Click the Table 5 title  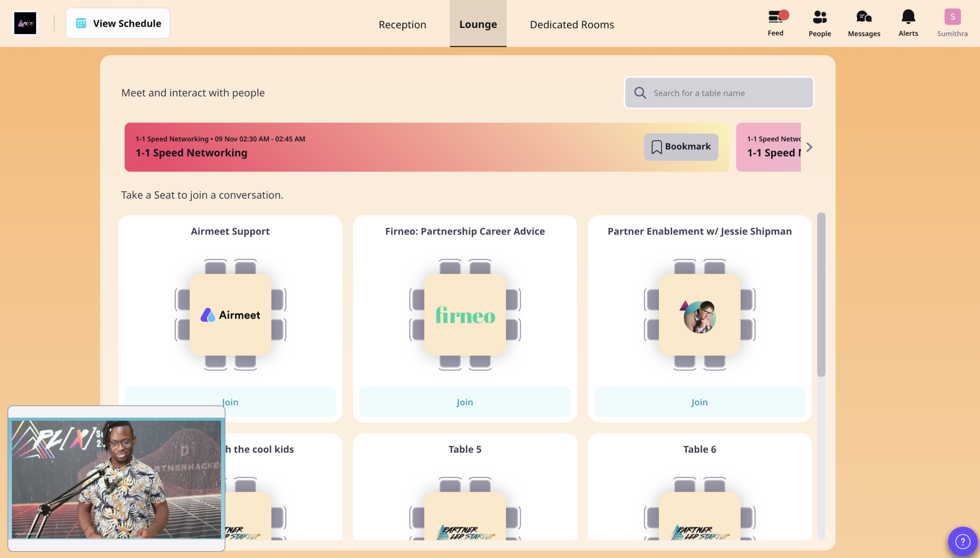[x=465, y=449]
